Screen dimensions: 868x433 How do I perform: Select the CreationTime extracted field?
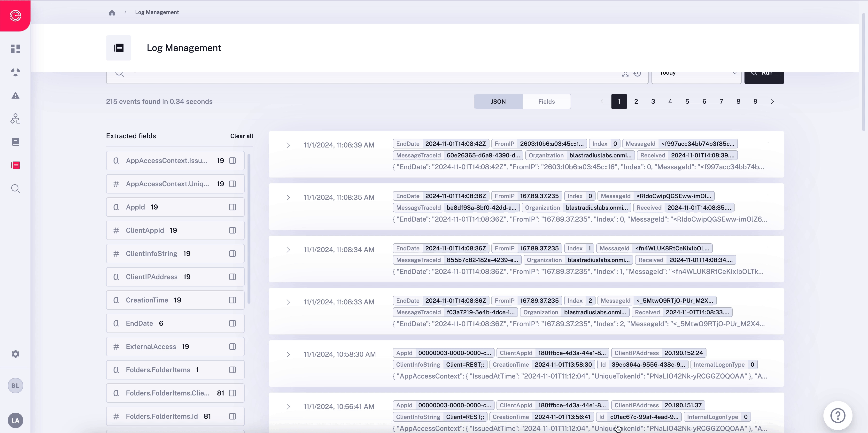click(x=175, y=300)
